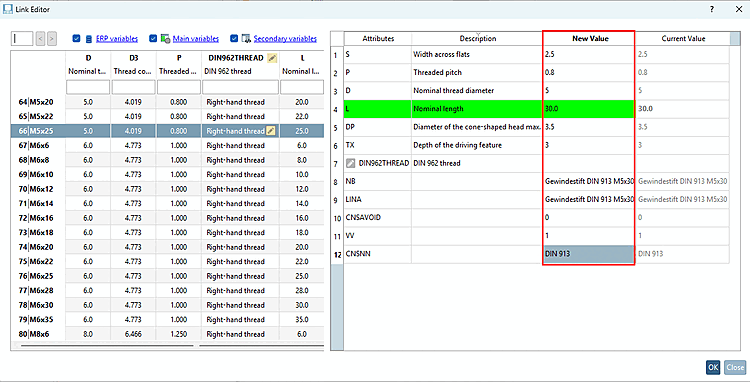The height and width of the screenshot is (382, 750).
Task: Click the D Nominal thread column header
Action: [x=88, y=65]
